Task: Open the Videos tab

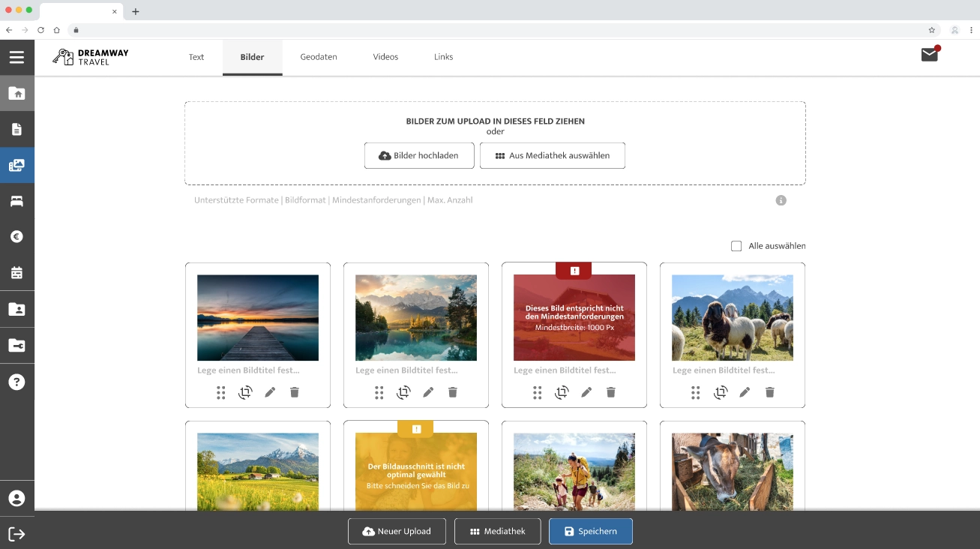Action: click(385, 57)
